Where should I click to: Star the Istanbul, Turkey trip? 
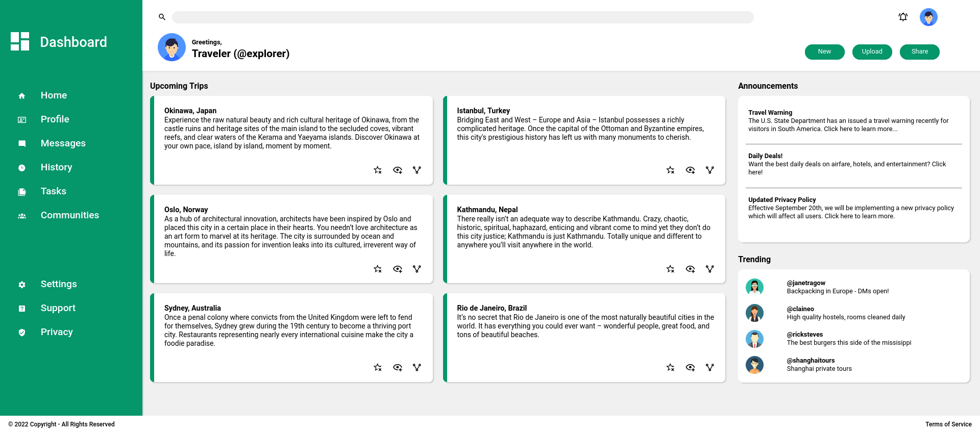pyautogui.click(x=671, y=170)
